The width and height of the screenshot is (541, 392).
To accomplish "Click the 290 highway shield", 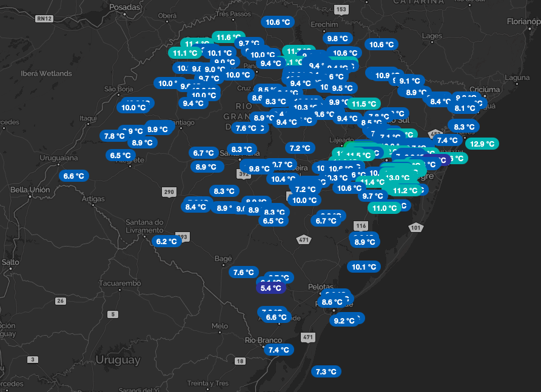I will tap(169, 192).
